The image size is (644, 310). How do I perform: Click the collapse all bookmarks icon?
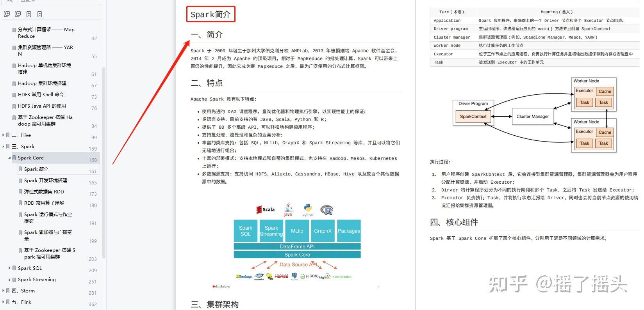18,14
